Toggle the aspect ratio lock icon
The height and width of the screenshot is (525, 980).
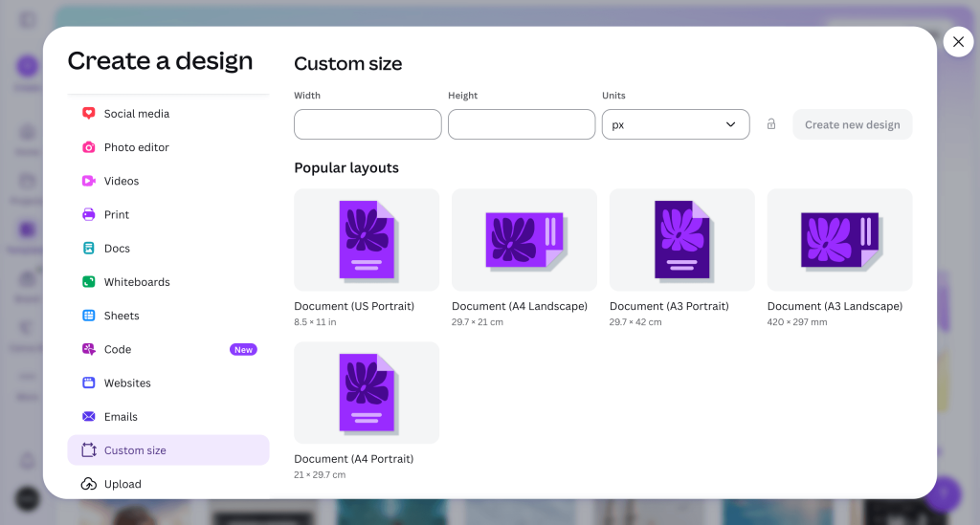[x=771, y=124]
